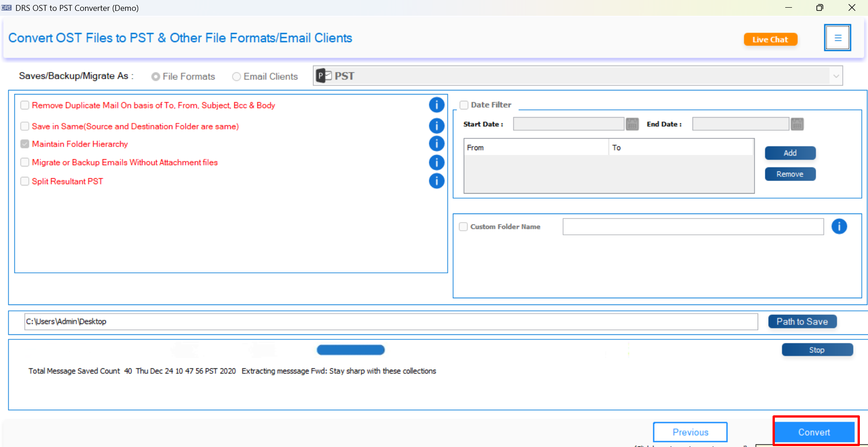The width and height of the screenshot is (868, 447).
Task: Select the Email Clients radio button
Action: 237,76
